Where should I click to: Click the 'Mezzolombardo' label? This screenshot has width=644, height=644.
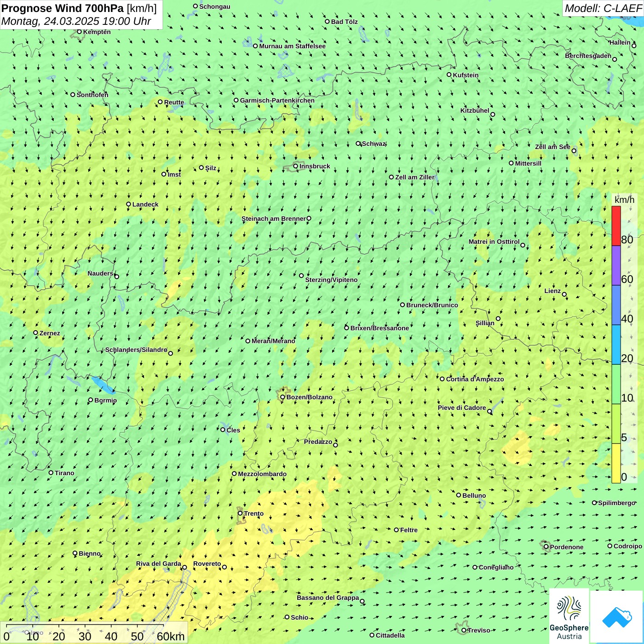tap(262, 474)
